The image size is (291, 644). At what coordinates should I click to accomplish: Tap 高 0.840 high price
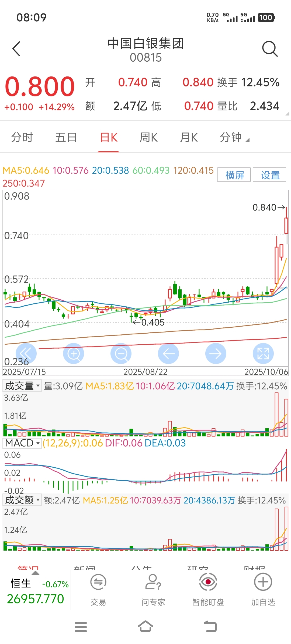198,82
